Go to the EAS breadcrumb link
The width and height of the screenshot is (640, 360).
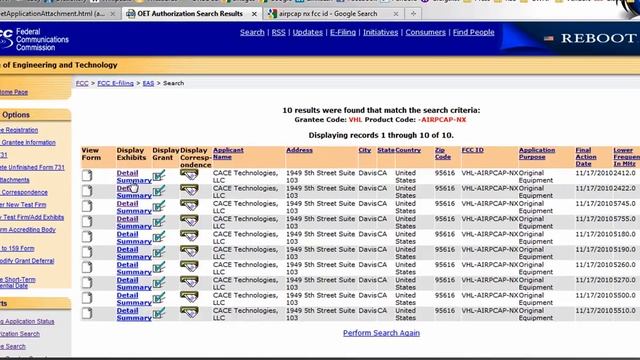pos(148,83)
